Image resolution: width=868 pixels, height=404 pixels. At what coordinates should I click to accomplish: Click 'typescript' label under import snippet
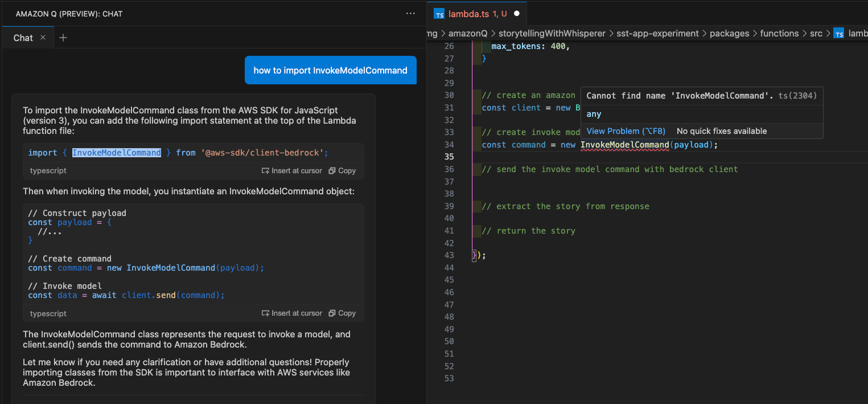coord(48,170)
